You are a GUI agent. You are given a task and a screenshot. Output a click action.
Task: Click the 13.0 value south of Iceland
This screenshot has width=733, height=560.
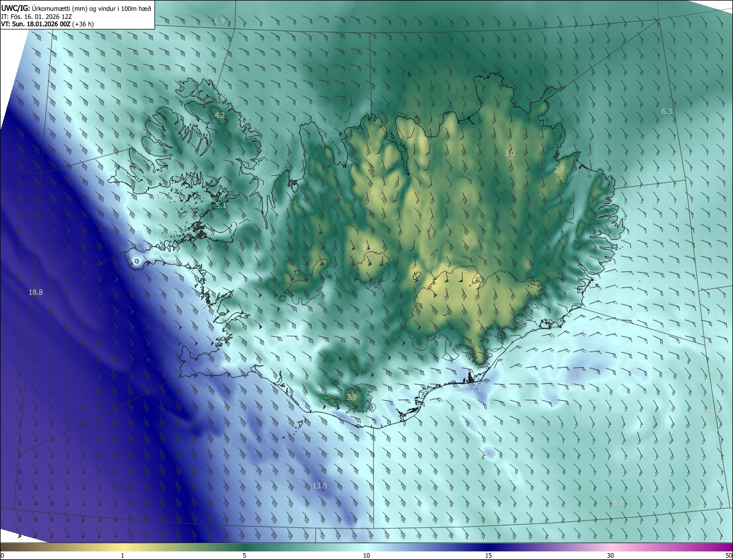coord(320,486)
